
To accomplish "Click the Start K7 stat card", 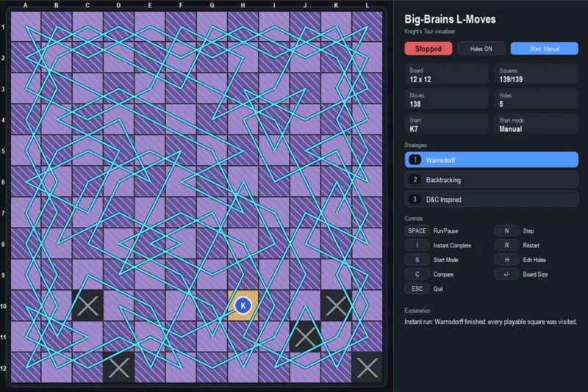I will click(x=447, y=124).
